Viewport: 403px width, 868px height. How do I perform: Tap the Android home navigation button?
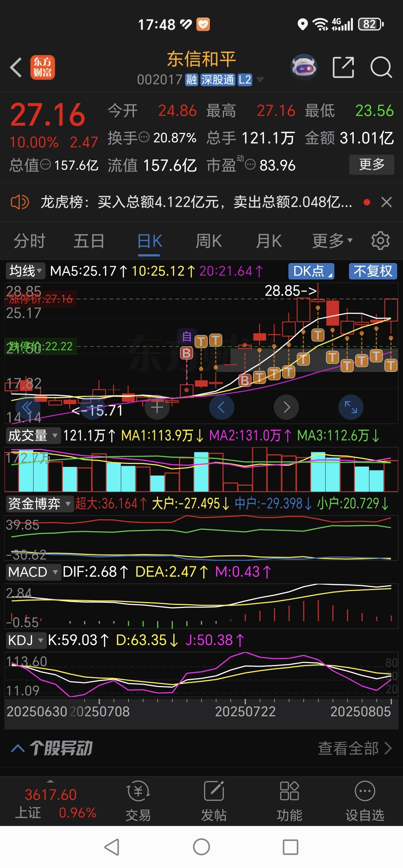pyautogui.click(x=201, y=847)
